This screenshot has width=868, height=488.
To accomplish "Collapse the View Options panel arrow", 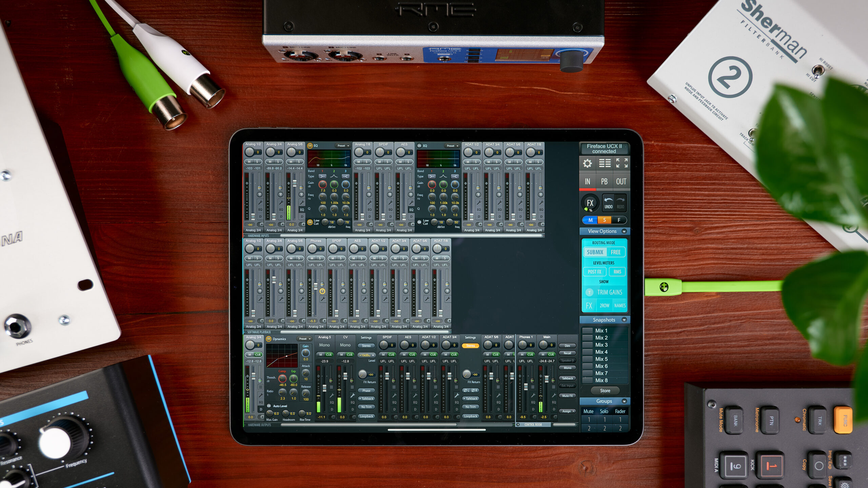I will click(x=624, y=231).
